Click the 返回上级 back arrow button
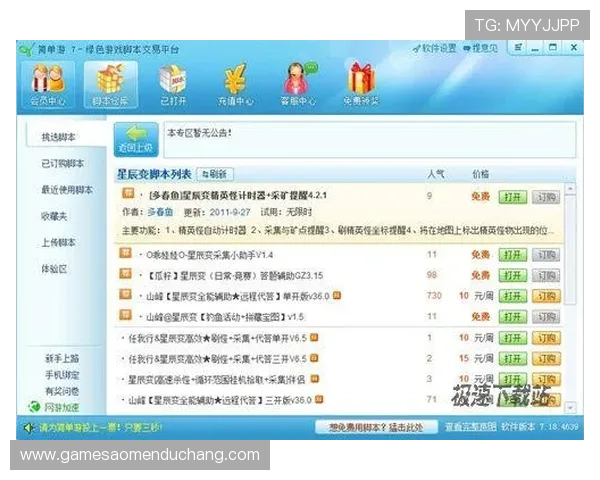 tap(136, 140)
